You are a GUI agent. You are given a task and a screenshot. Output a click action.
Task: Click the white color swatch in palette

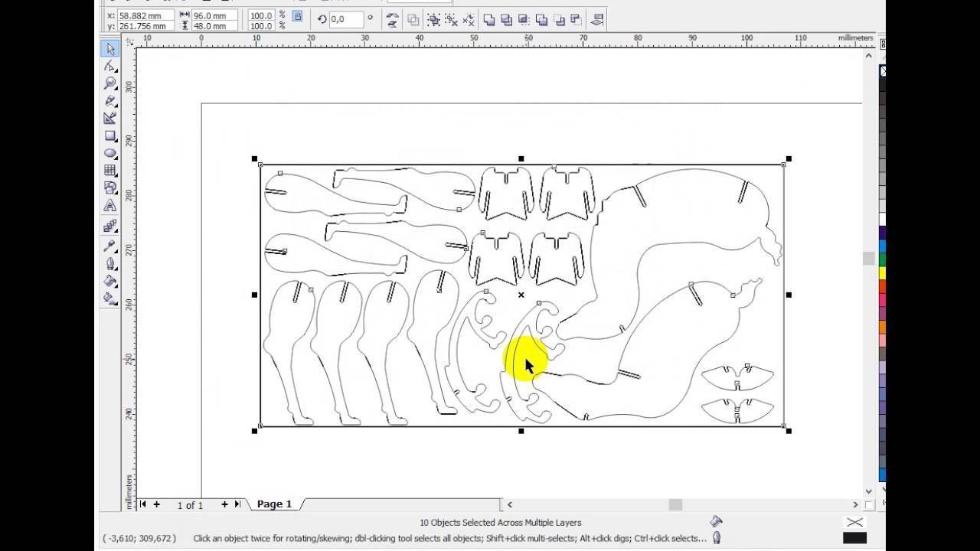click(883, 220)
